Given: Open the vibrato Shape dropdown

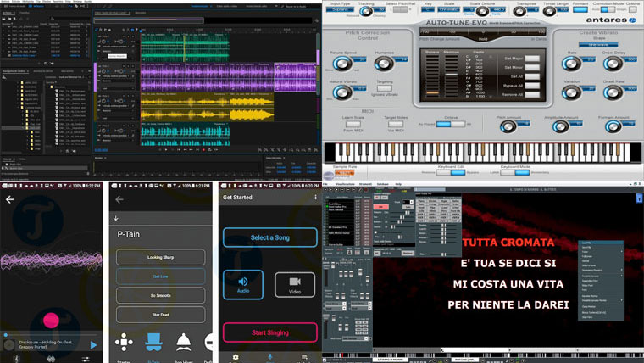Looking at the screenshot, I should pyautogui.click(x=598, y=44).
